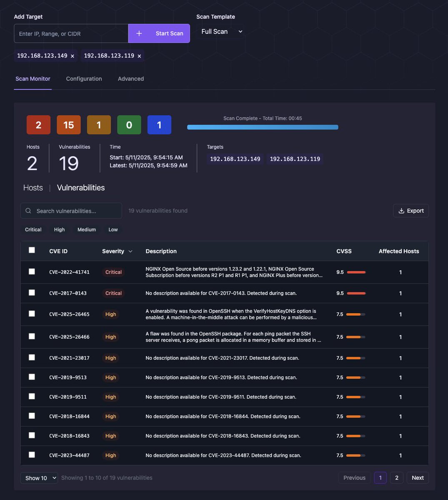Click the OpenSSH ping packet description text
448x500 pixels.
point(233,337)
